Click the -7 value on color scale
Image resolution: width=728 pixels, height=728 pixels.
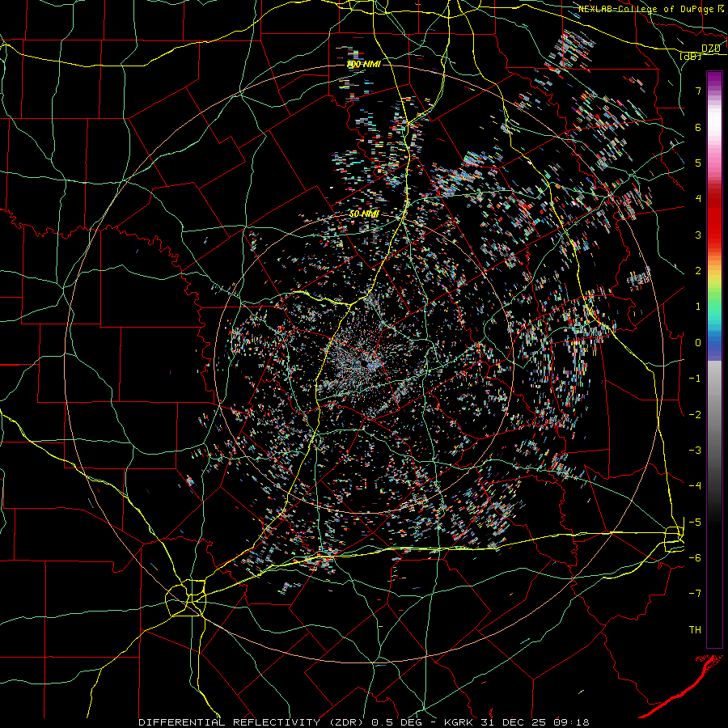click(695, 594)
